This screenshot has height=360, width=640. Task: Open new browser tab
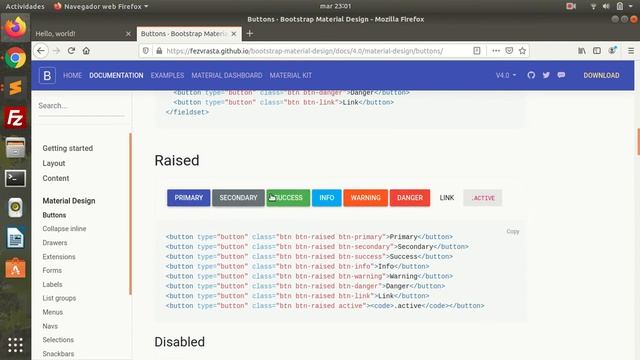pos(250,33)
